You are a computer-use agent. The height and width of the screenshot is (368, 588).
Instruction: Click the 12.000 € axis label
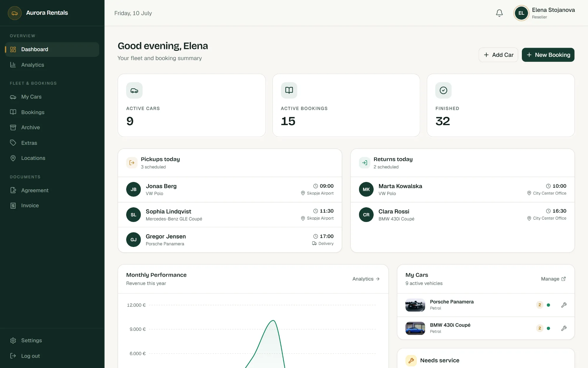tap(136, 305)
